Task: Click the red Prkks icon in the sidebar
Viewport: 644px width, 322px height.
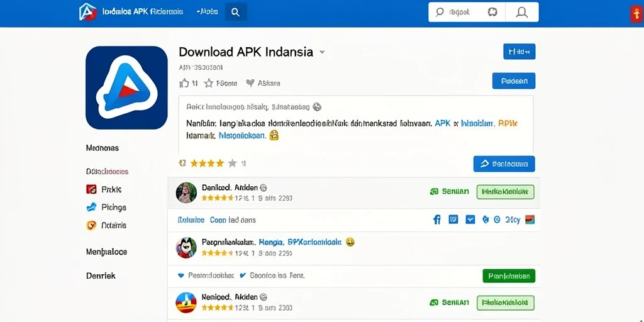Action: pyautogui.click(x=91, y=189)
